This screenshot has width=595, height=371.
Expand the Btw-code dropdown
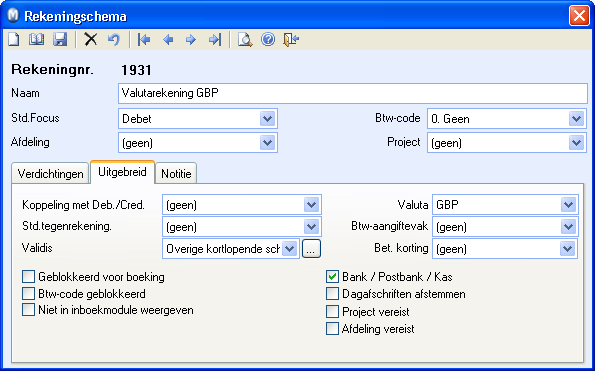[x=576, y=119]
